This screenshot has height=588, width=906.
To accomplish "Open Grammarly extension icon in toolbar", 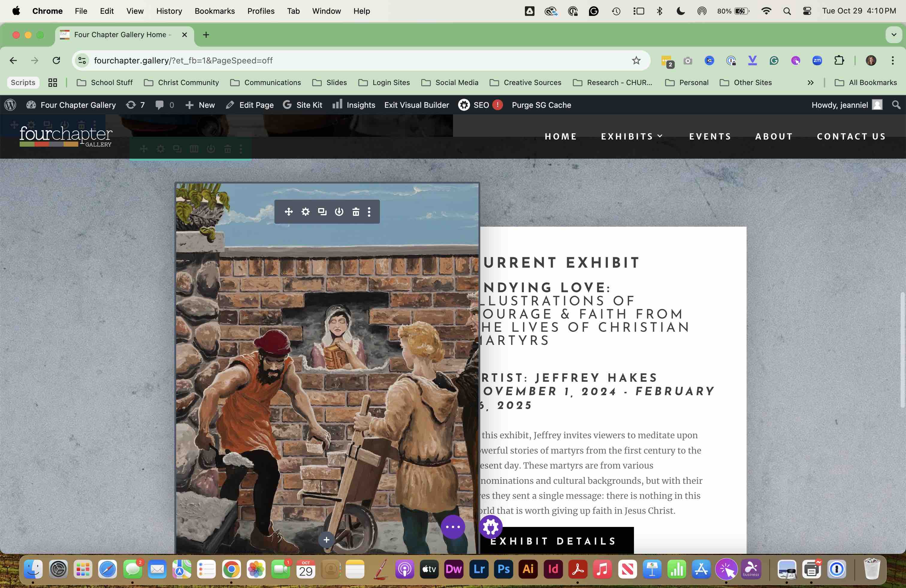I will click(774, 60).
